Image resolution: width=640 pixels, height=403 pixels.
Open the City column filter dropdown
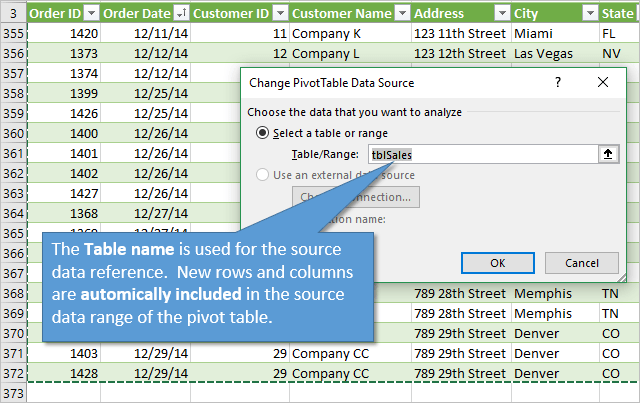coord(588,13)
